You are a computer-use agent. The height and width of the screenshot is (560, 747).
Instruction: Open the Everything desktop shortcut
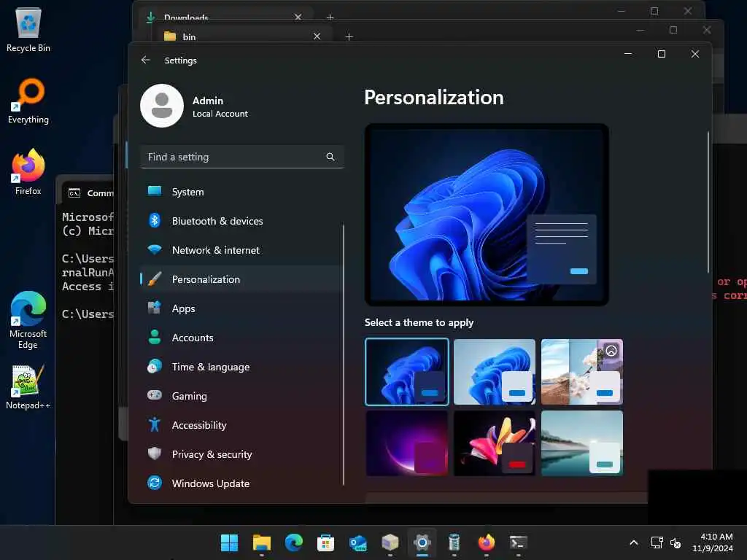28,101
